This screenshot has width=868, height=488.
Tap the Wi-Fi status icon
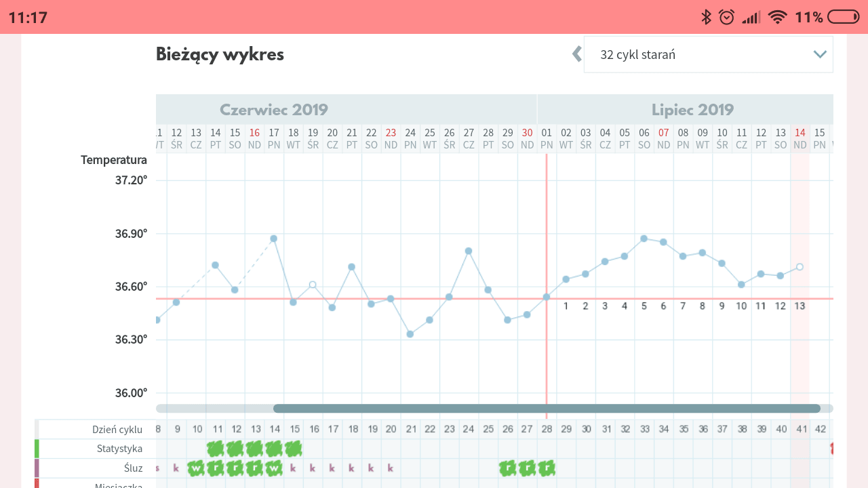pyautogui.click(x=778, y=17)
